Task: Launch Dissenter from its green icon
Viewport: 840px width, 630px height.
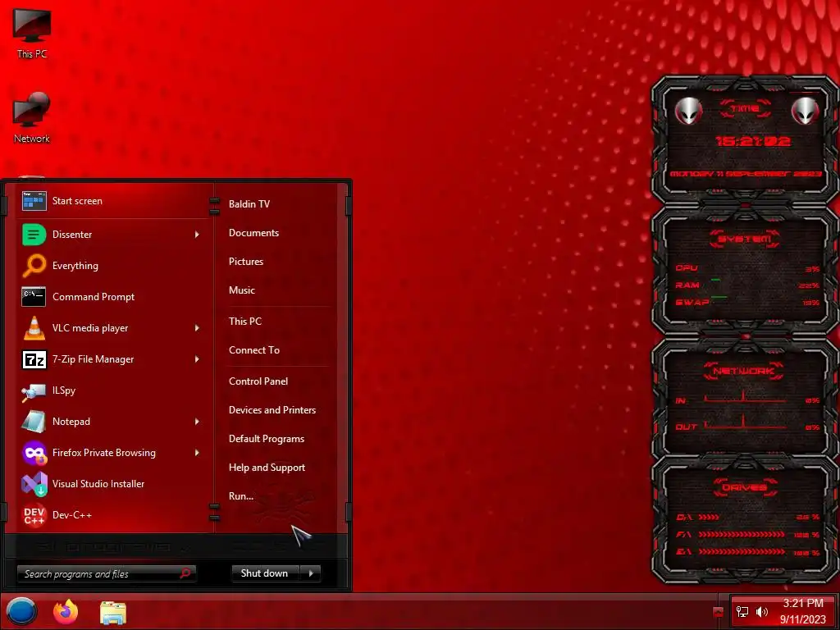Action: [x=34, y=234]
